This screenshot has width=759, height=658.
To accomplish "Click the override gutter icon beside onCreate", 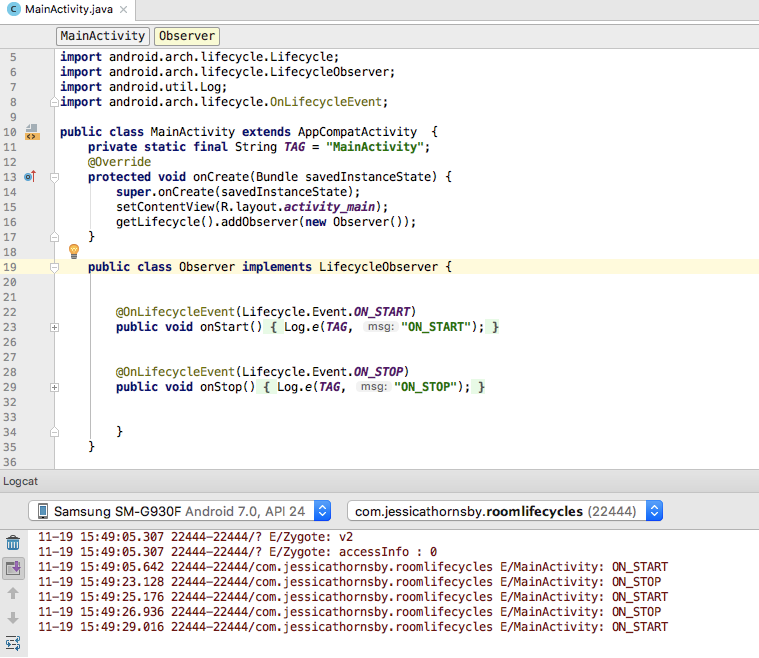I will click(x=29, y=177).
